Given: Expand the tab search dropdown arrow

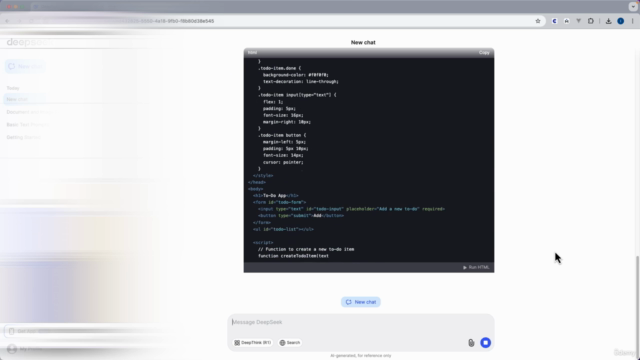Looking at the screenshot, I should click(x=633, y=7).
